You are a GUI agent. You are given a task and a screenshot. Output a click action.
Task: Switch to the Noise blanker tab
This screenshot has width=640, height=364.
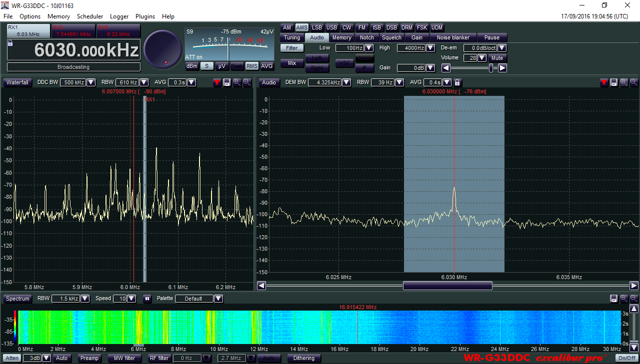453,37
